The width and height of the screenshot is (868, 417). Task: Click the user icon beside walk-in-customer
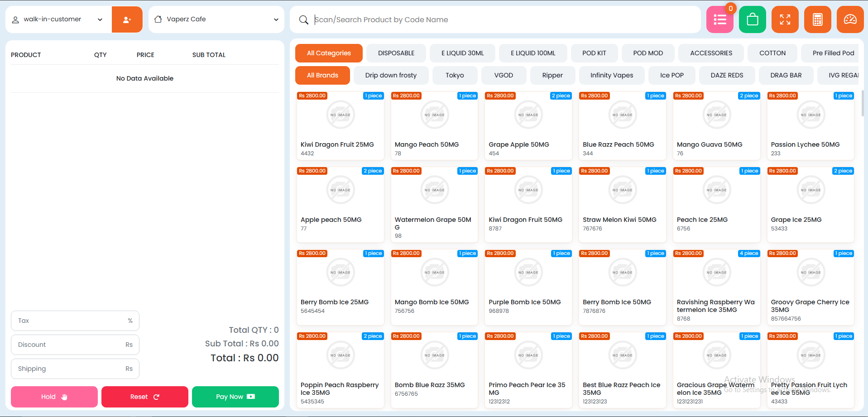(15, 19)
